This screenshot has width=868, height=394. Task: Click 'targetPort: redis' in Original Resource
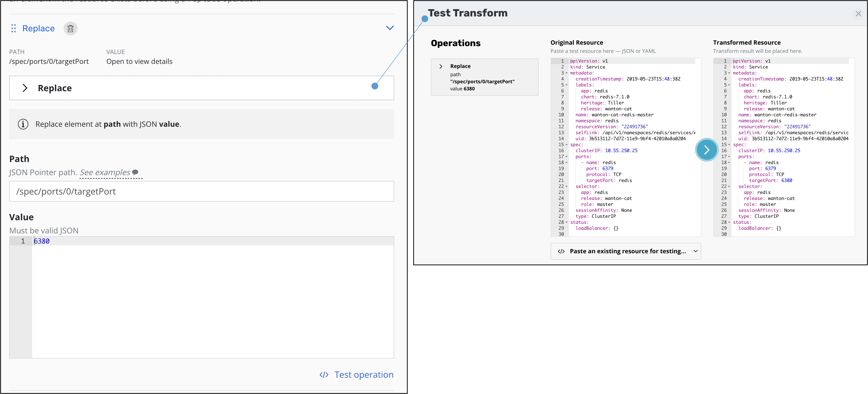[x=609, y=181]
